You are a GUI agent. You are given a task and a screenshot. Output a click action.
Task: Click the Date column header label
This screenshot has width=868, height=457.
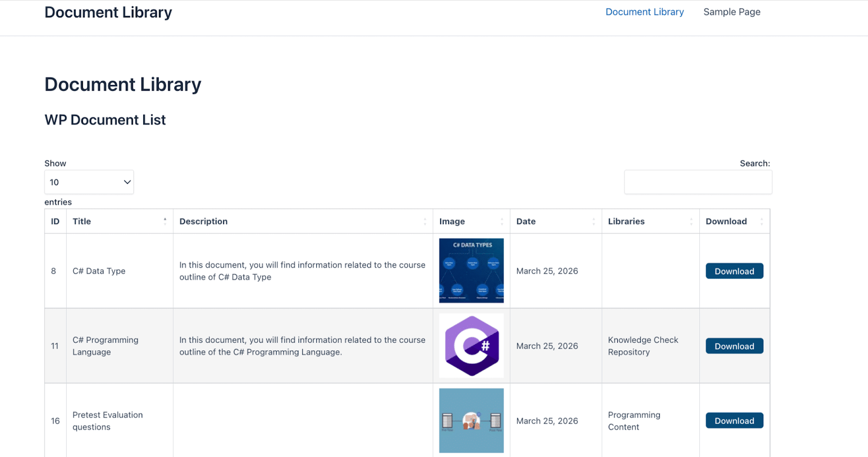coord(526,221)
